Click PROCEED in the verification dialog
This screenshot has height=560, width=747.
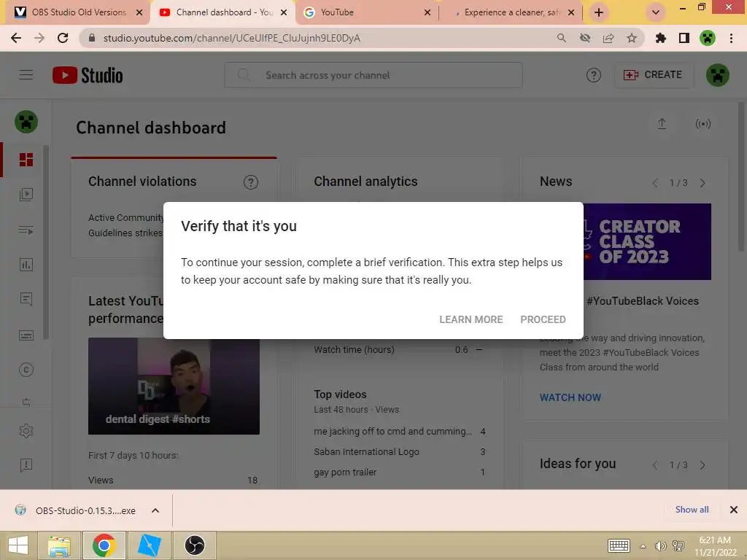click(x=543, y=319)
